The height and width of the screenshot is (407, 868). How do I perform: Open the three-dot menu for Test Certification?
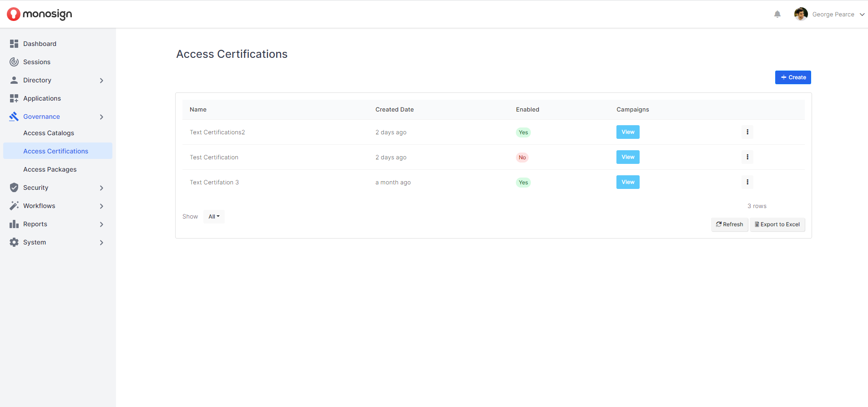747,157
